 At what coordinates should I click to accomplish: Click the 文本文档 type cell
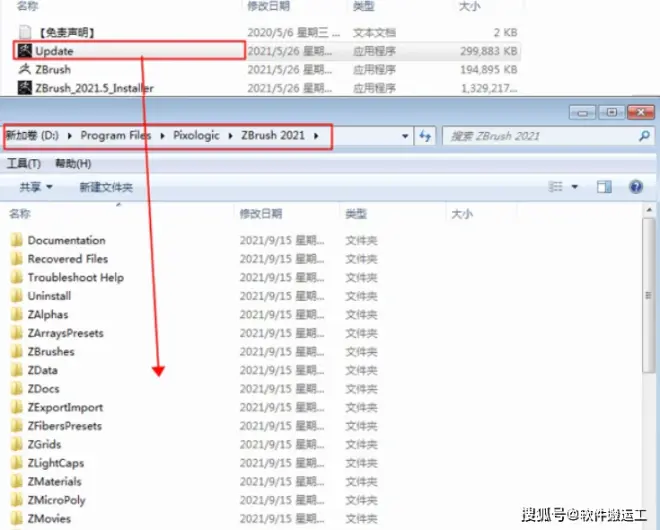point(374,32)
